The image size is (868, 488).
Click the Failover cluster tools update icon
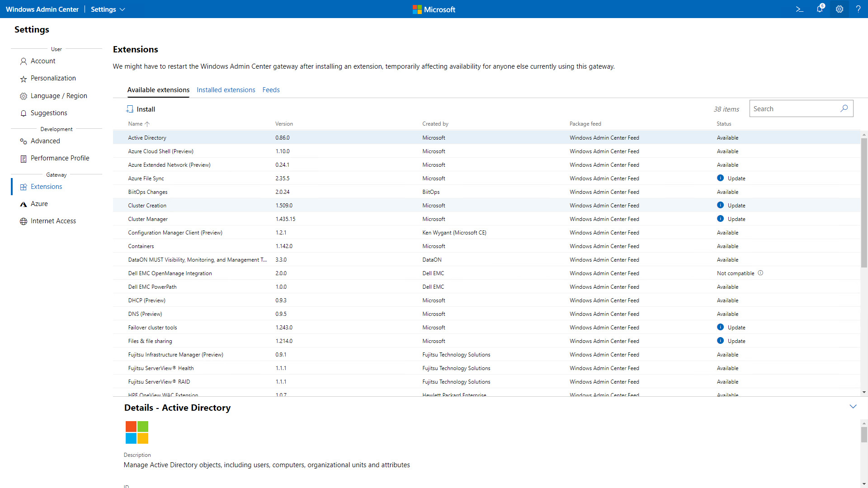(x=721, y=327)
